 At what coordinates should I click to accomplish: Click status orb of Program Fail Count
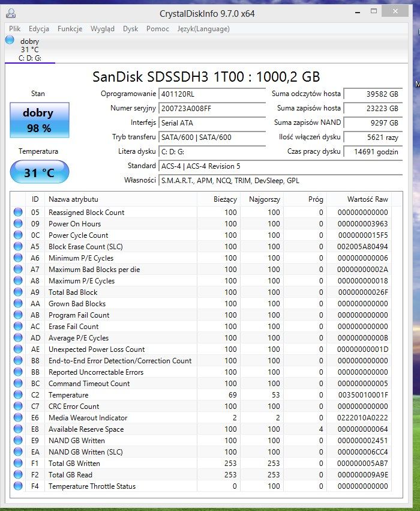click(18, 315)
